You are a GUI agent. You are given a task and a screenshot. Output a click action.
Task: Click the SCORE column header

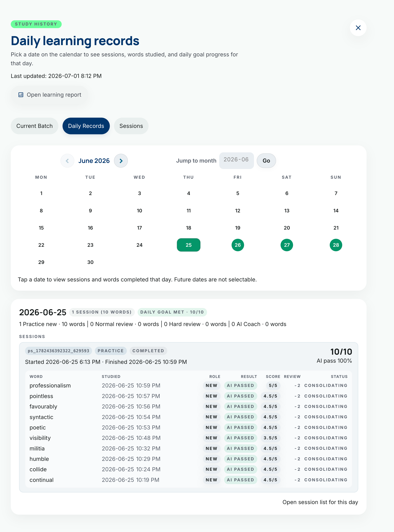(x=273, y=376)
